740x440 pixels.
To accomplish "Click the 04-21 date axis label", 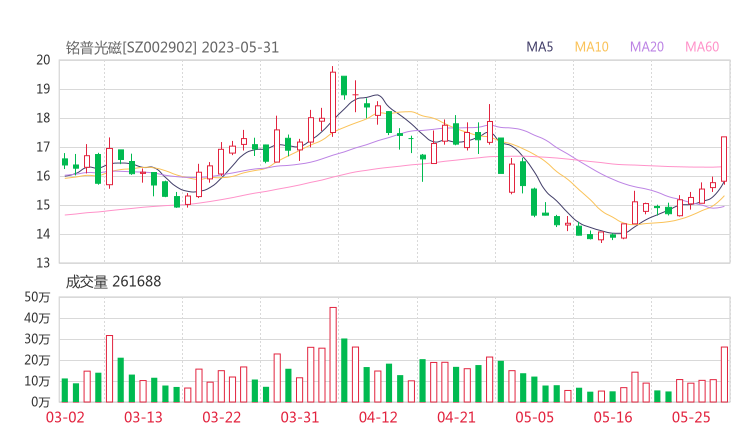I will tap(456, 417).
